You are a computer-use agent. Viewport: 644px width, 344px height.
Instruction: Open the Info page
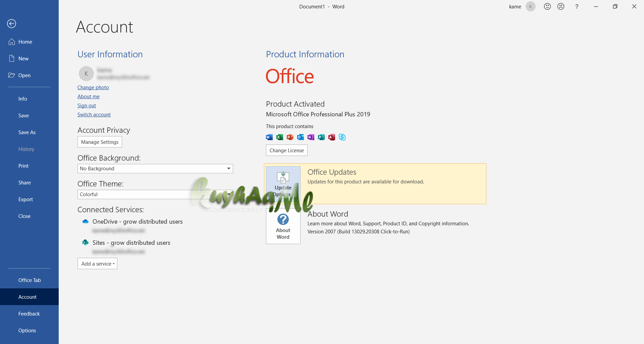point(29,99)
